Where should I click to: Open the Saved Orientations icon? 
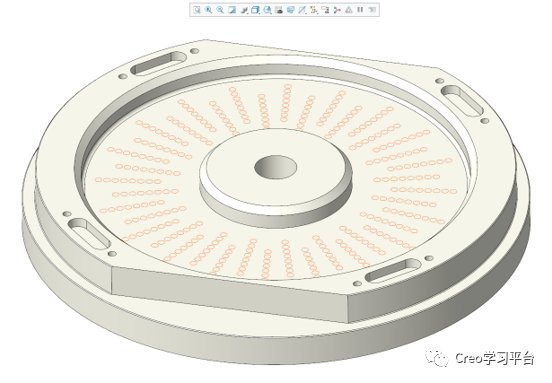(x=267, y=10)
